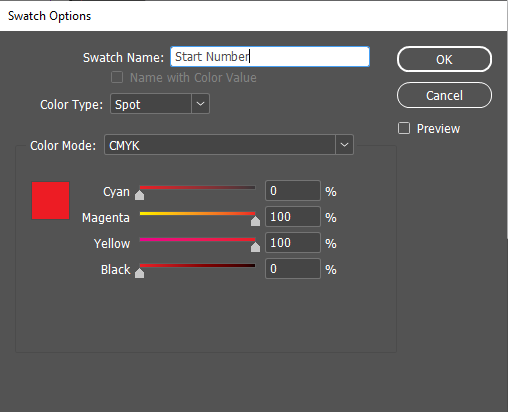This screenshot has height=412, width=508.
Task: Click the Cyan slider handle
Action: point(140,195)
